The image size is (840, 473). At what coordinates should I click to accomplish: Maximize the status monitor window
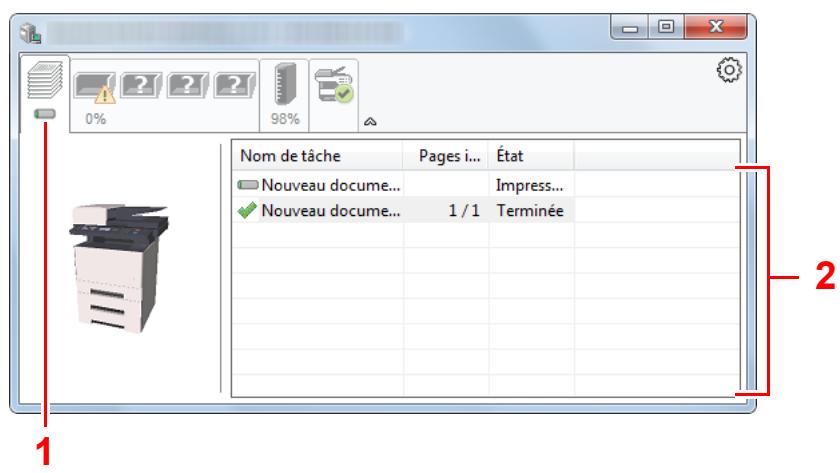coord(666,27)
